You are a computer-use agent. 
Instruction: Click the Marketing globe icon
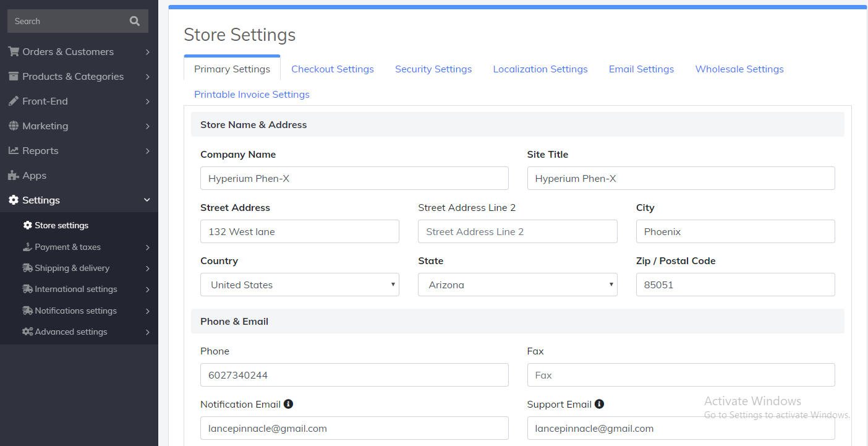[x=14, y=126]
